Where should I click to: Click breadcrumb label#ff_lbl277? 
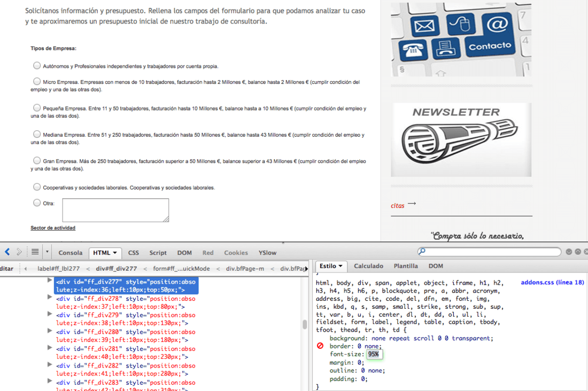tap(58, 269)
